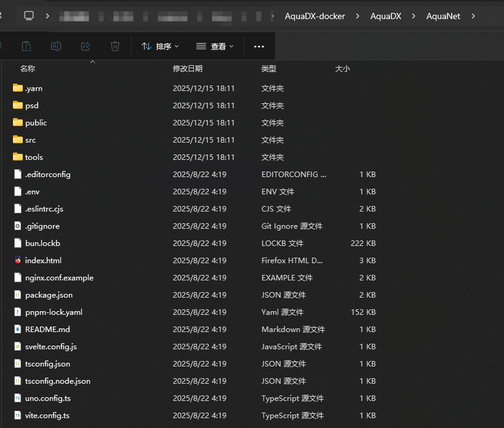Click the tsconfig.node.json file icon

[18, 381]
